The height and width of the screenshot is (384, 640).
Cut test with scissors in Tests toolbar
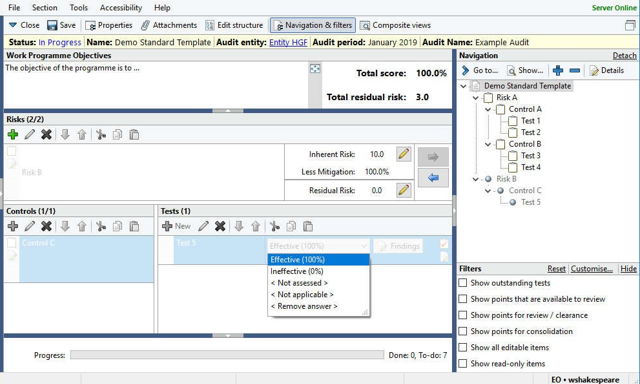275,226
